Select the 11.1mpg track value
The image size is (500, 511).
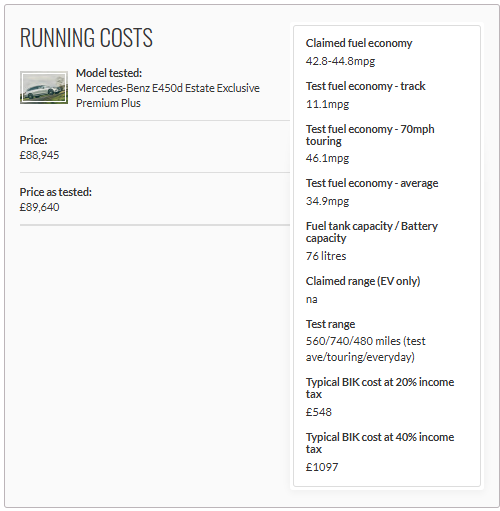(x=327, y=104)
